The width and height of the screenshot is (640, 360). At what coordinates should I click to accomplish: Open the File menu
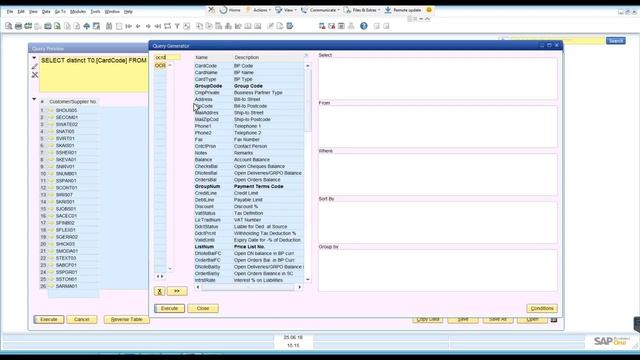click(10, 12)
